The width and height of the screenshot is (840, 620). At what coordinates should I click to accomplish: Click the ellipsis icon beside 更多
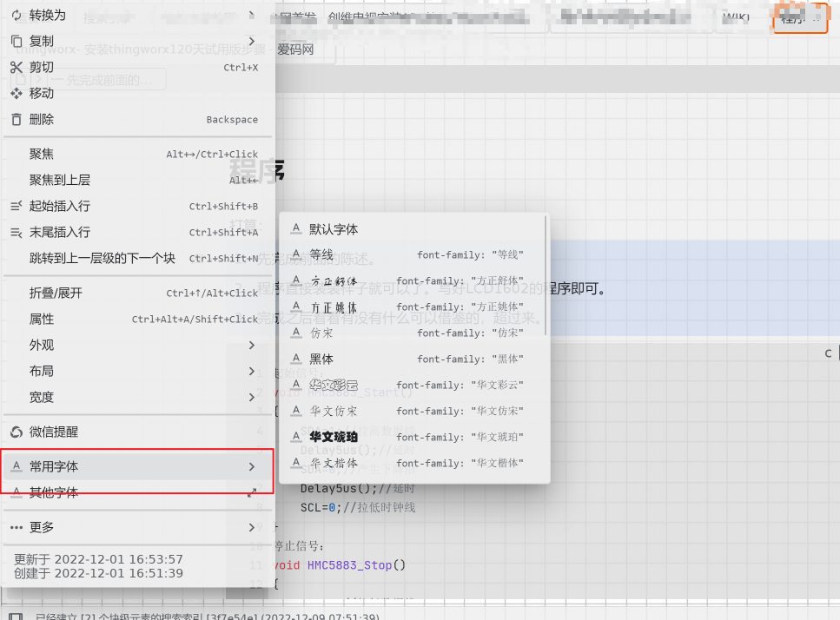click(x=17, y=527)
